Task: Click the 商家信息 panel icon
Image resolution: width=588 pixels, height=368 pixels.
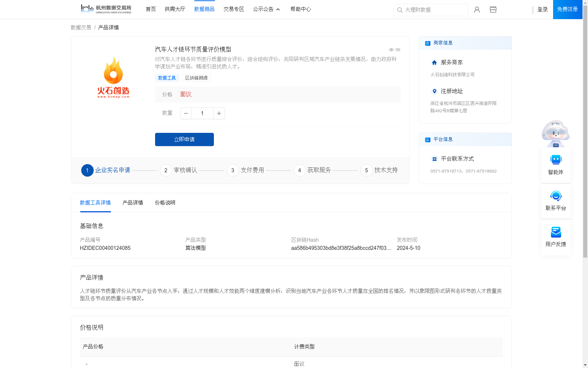Action: (427, 43)
